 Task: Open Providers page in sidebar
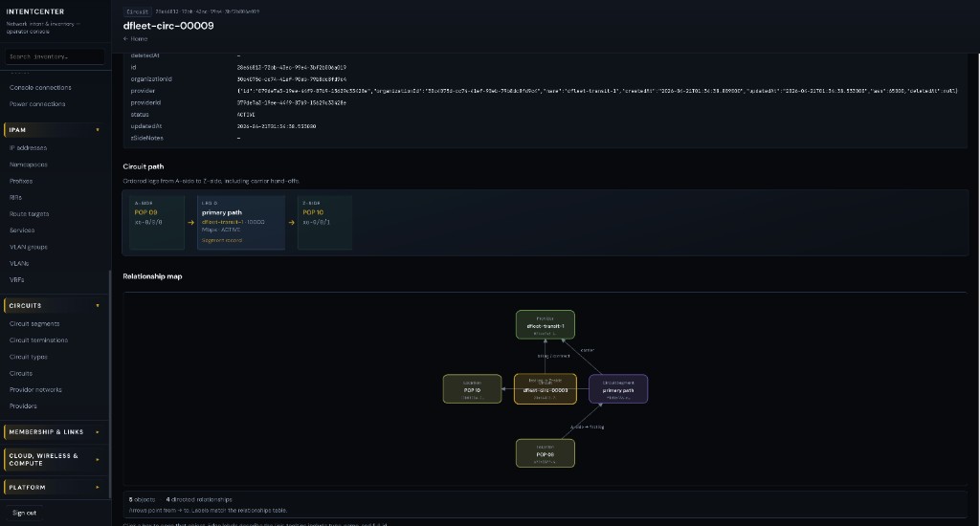coord(23,406)
